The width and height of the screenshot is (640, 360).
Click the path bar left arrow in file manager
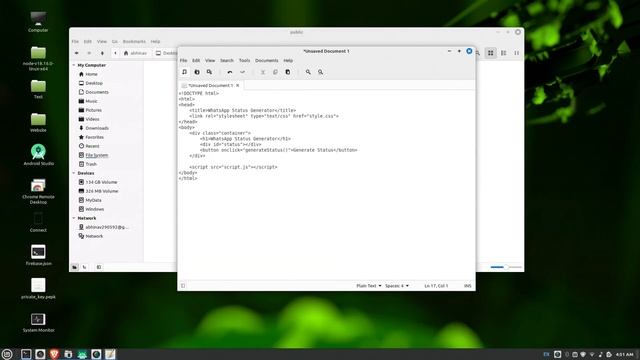pyautogui.click(x=115, y=53)
